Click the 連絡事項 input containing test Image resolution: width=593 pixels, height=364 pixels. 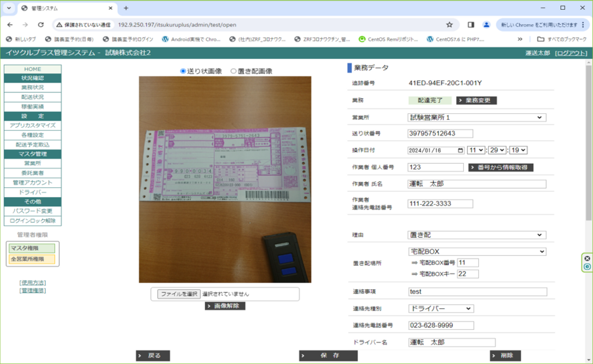click(x=478, y=292)
